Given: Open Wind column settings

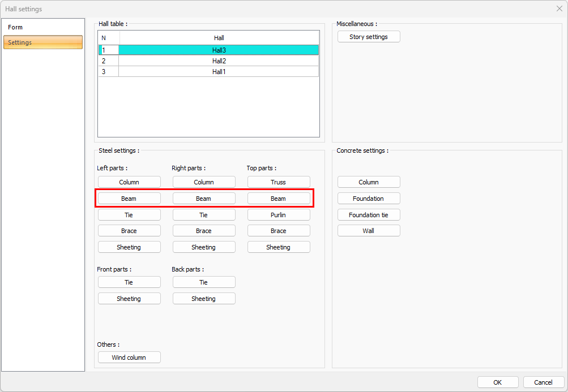Looking at the screenshot, I should coord(129,357).
